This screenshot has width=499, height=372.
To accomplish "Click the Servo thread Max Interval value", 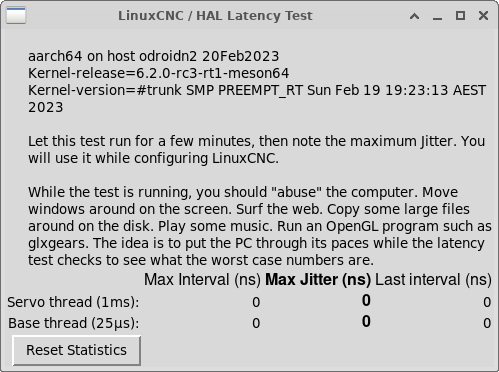I will click(x=256, y=302).
